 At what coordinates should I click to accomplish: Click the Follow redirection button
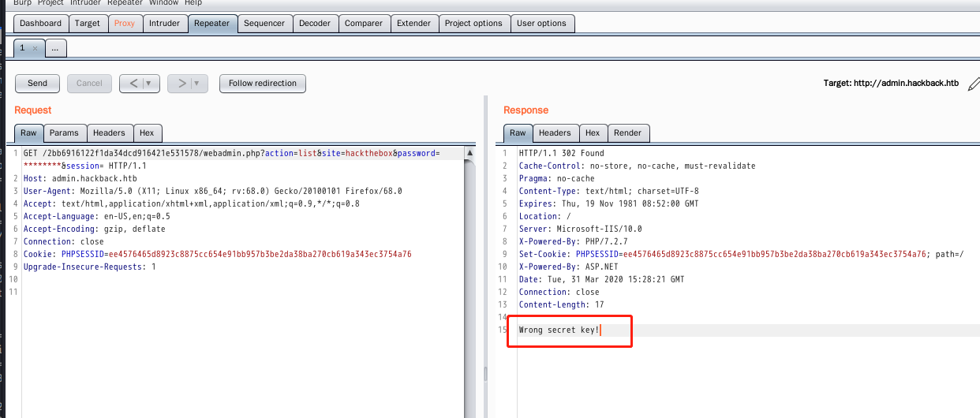pos(263,83)
